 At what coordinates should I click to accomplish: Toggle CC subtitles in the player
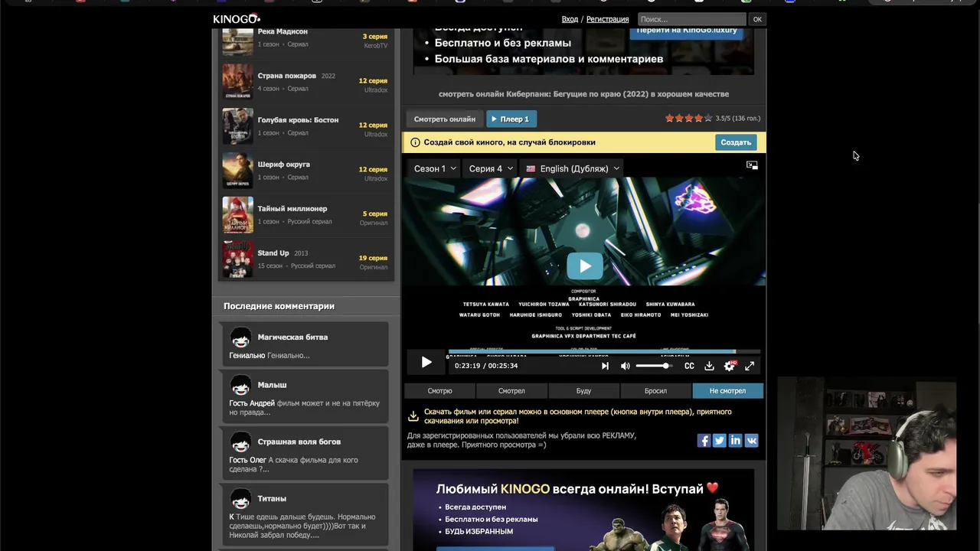point(689,366)
